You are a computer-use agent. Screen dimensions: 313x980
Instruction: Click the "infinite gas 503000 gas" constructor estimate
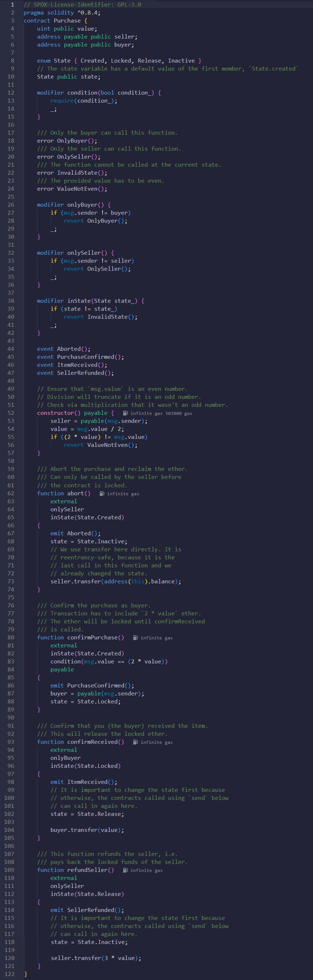pyautogui.click(x=161, y=413)
